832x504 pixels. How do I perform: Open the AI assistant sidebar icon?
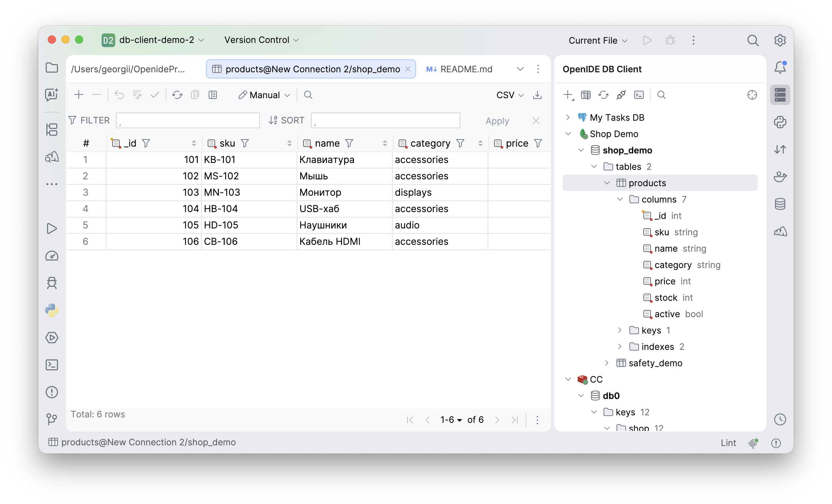pos(52,94)
